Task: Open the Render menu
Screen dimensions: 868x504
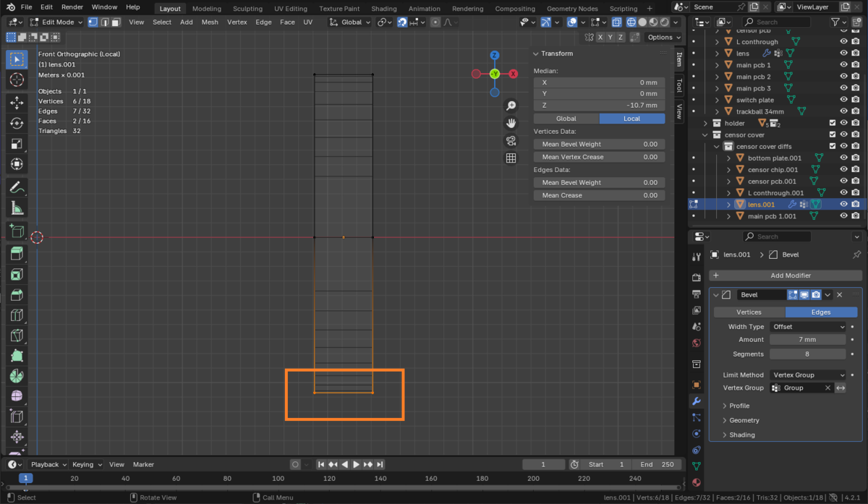Action: click(72, 7)
